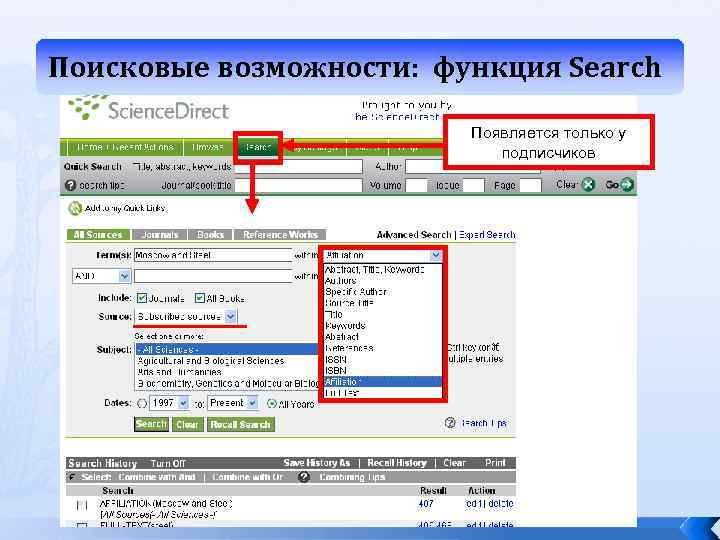The height and width of the screenshot is (540, 720).
Task: Open the Search item in green navigation bar
Action: (258, 147)
